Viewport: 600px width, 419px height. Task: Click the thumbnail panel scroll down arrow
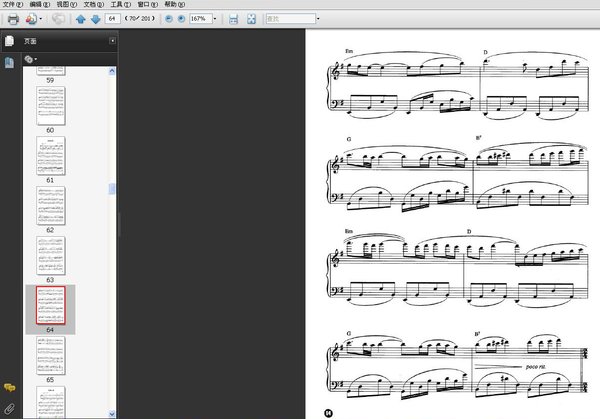click(112, 414)
